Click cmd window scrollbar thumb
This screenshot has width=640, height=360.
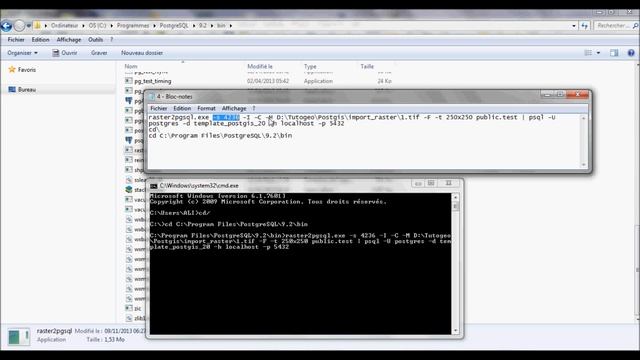tap(456, 206)
